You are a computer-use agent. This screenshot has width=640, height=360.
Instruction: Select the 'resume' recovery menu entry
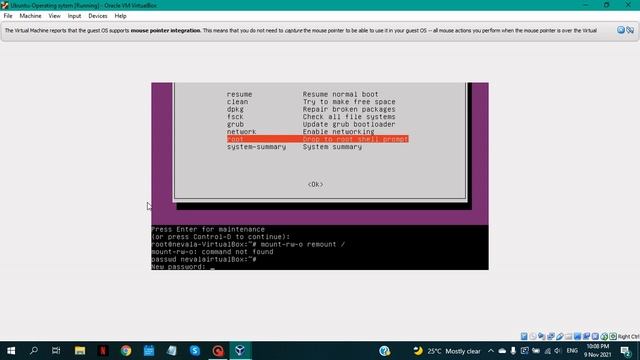[302, 94]
